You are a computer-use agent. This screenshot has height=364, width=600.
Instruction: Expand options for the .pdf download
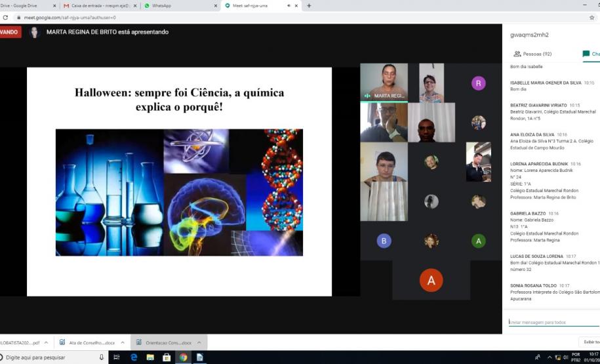[46, 342]
